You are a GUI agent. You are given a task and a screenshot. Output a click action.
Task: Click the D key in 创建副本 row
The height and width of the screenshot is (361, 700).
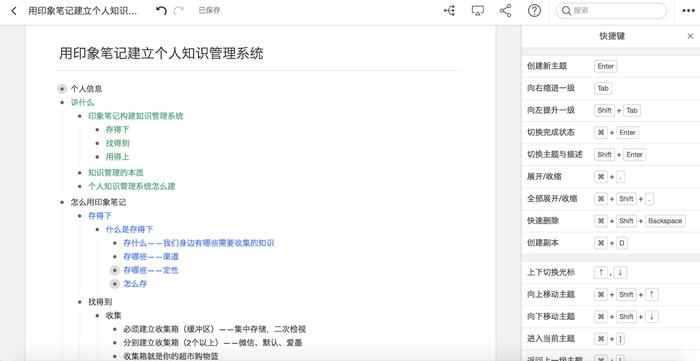tap(621, 243)
